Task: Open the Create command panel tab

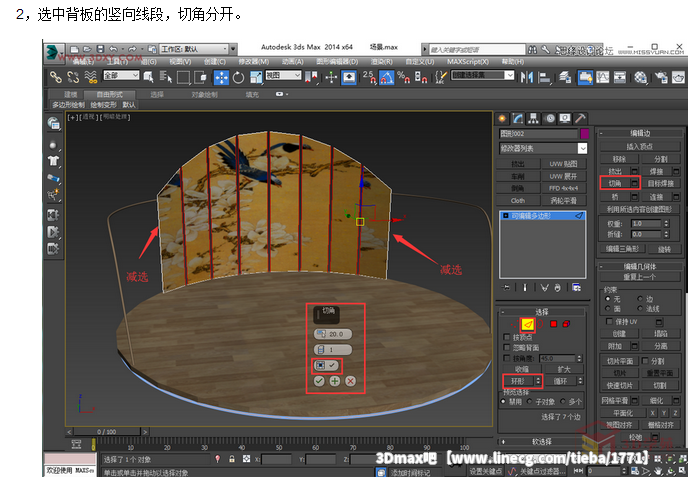Action: (502, 118)
